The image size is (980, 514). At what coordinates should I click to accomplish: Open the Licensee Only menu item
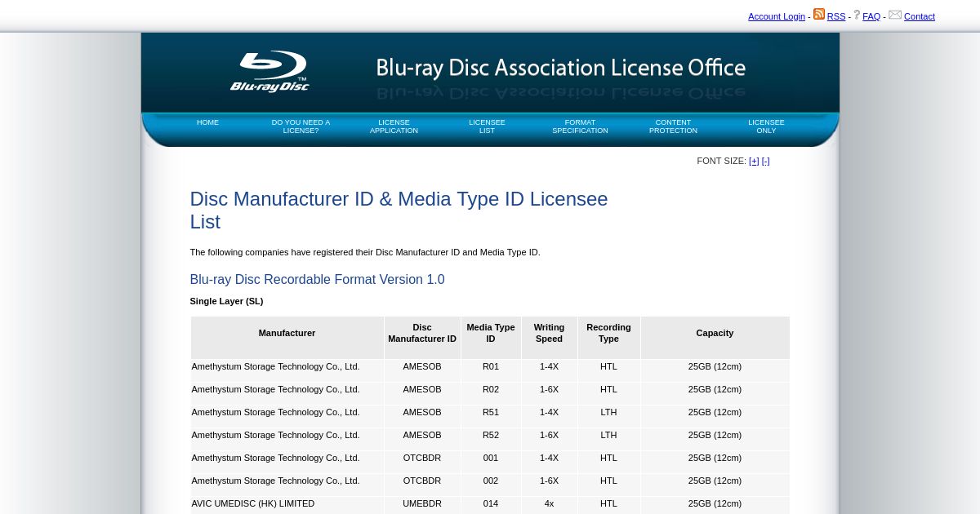pyautogui.click(x=766, y=126)
